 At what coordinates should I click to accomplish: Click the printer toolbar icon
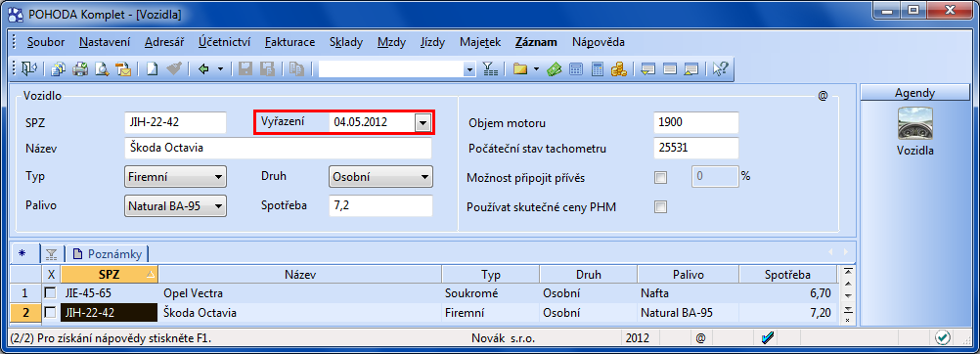pos(80,68)
